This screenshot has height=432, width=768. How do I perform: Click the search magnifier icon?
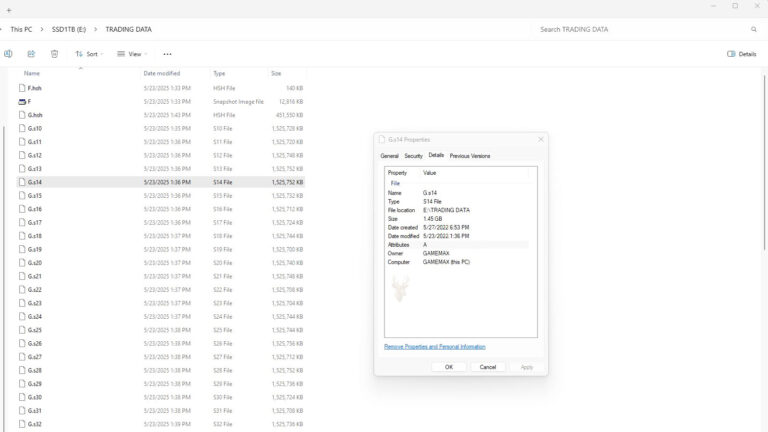click(754, 29)
